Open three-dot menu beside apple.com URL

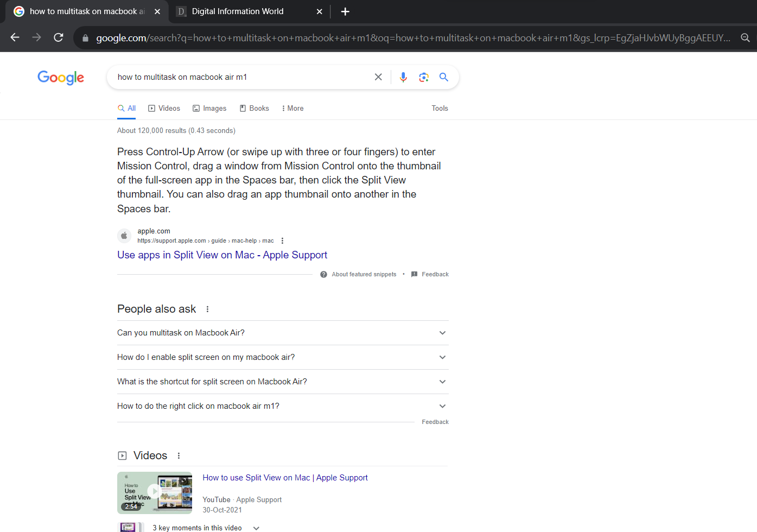click(282, 241)
